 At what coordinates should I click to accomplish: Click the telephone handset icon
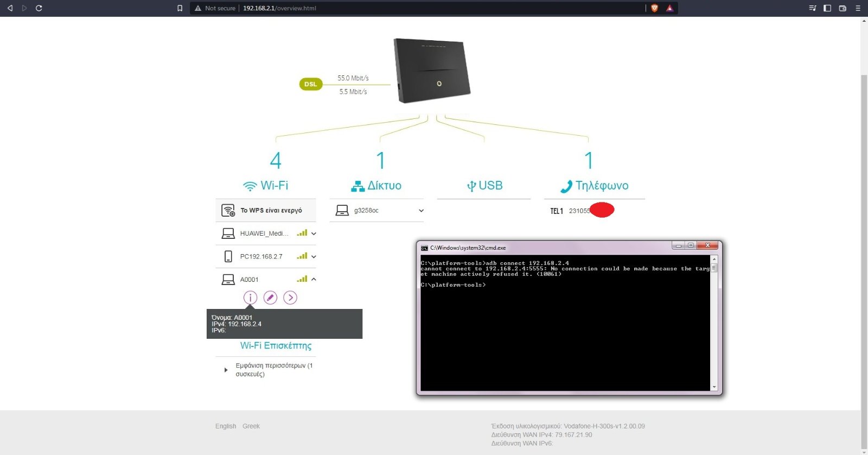point(566,187)
